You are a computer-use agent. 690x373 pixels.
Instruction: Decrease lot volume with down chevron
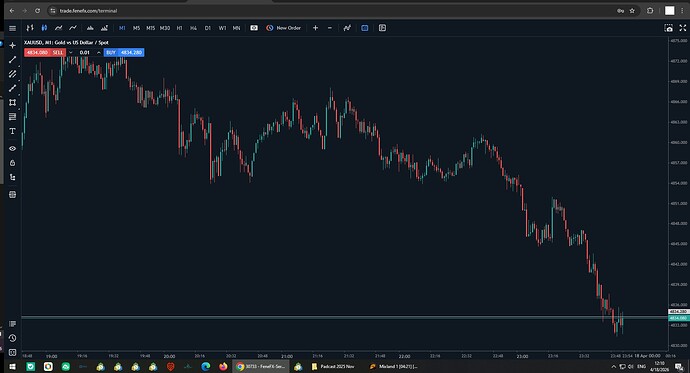pyautogui.click(x=70, y=52)
